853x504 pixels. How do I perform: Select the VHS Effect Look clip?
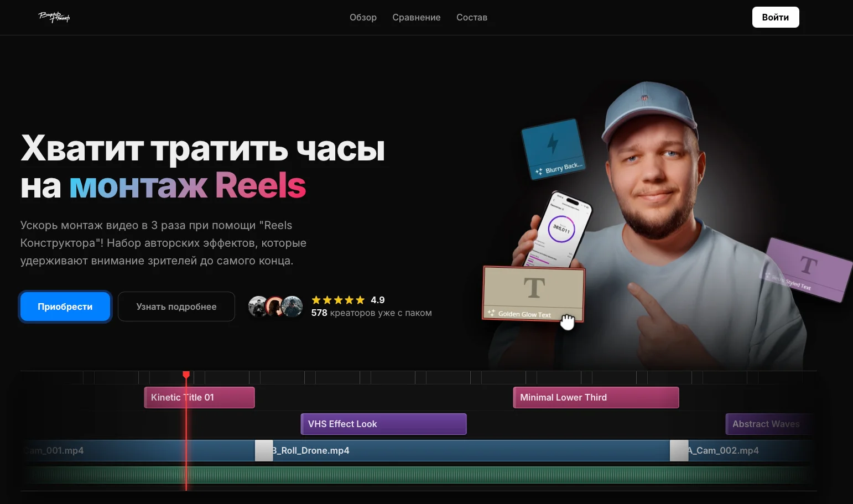pos(383,424)
